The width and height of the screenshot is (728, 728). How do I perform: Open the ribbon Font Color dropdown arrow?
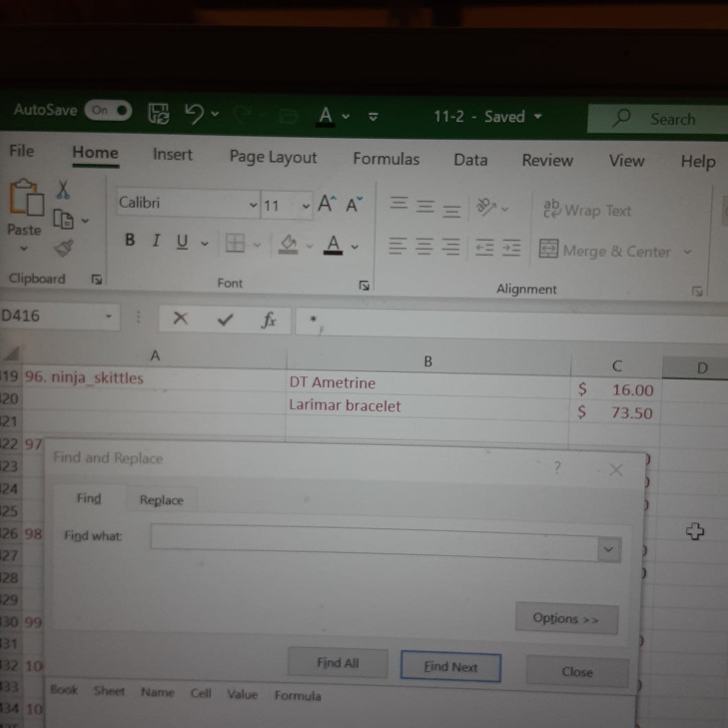point(354,247)
